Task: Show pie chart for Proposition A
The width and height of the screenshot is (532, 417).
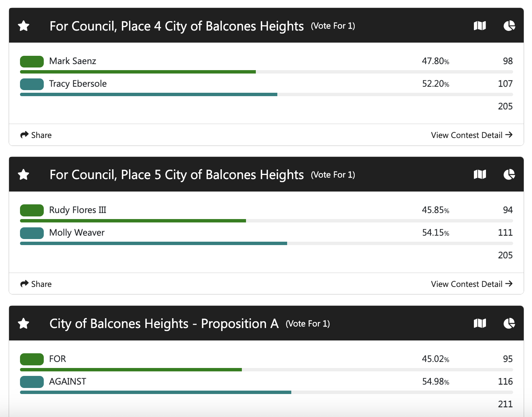Action: [x=509, y=323]
